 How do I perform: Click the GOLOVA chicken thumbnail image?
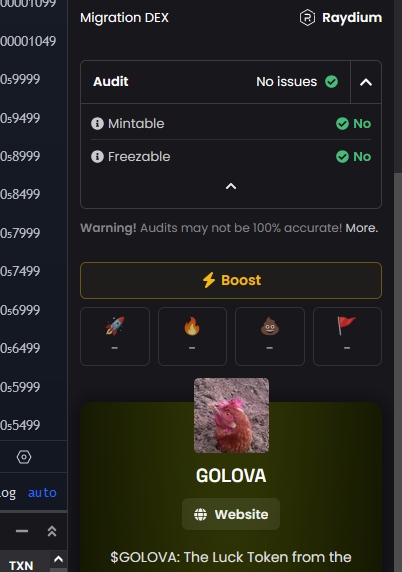tap(231, 415)
